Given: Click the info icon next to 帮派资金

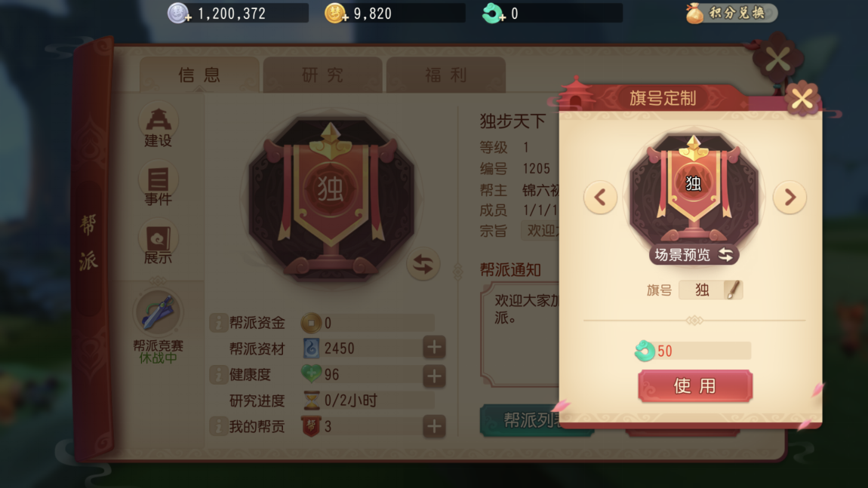Looking at the screenshot, I should [218, 323].
